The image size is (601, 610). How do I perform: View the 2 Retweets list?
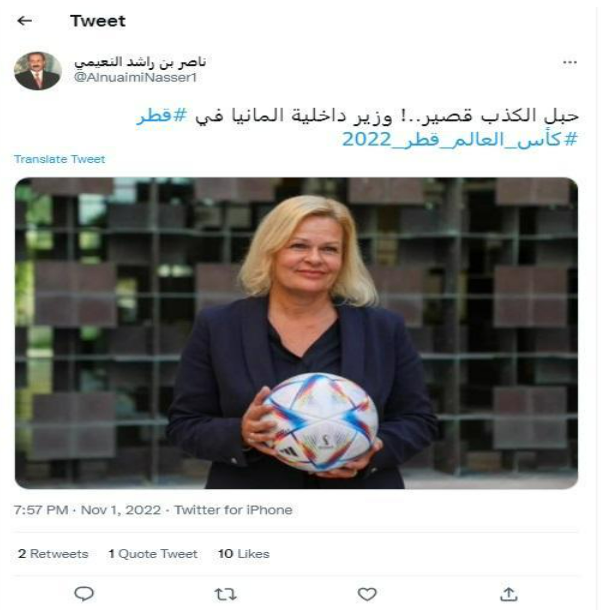click(53, 554)
